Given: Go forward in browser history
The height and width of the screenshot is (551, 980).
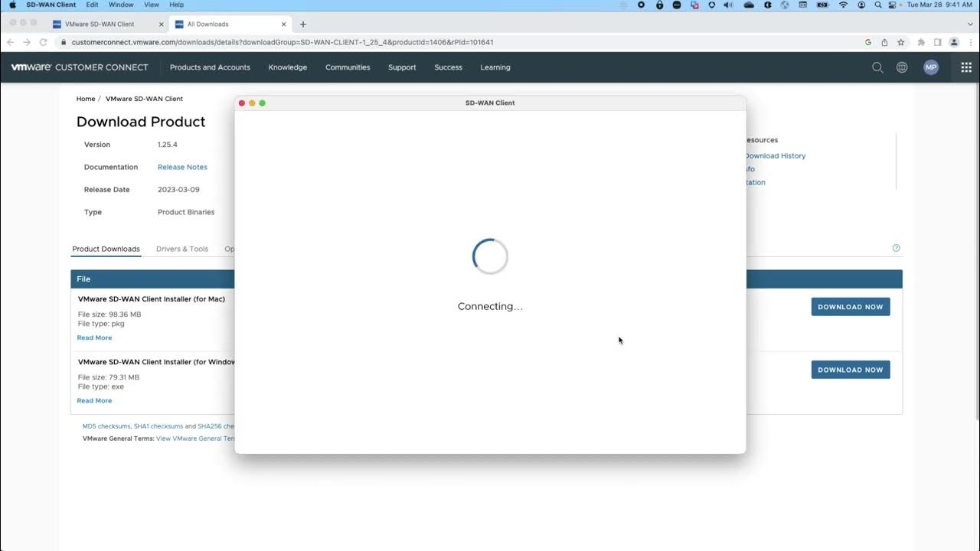Looking at the screenshot, I should point(27,42).
